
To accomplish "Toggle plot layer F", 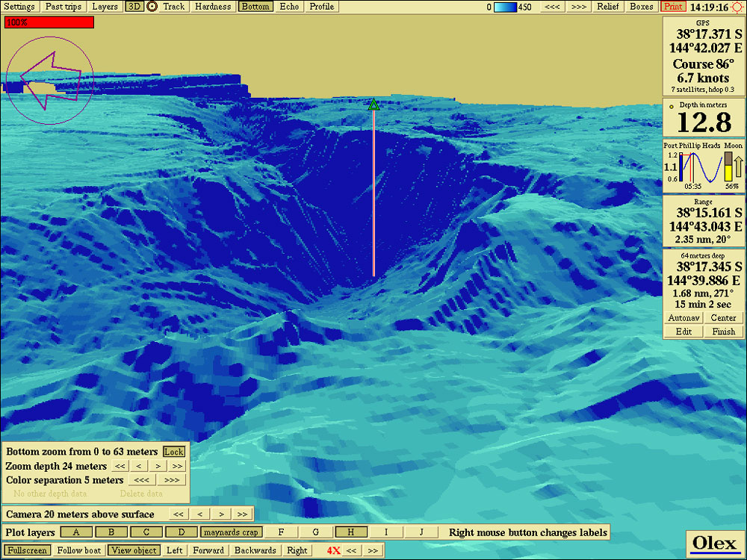I will pos(281,532).
